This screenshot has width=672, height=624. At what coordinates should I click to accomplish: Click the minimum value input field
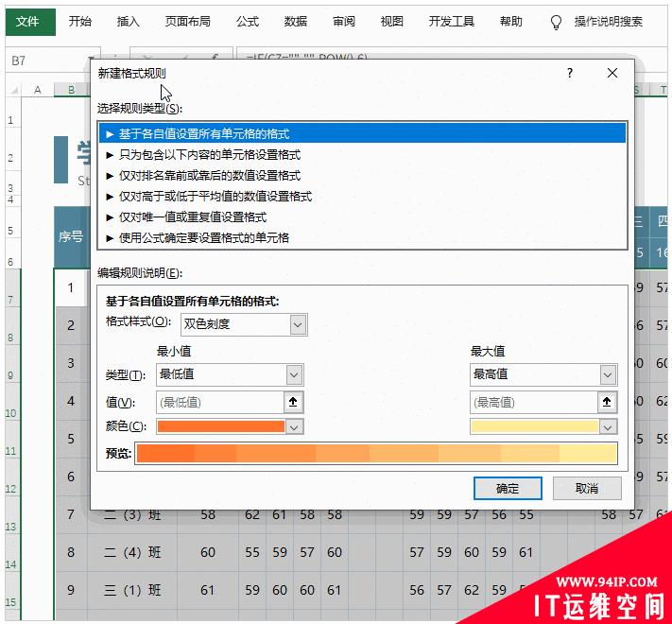220,402
